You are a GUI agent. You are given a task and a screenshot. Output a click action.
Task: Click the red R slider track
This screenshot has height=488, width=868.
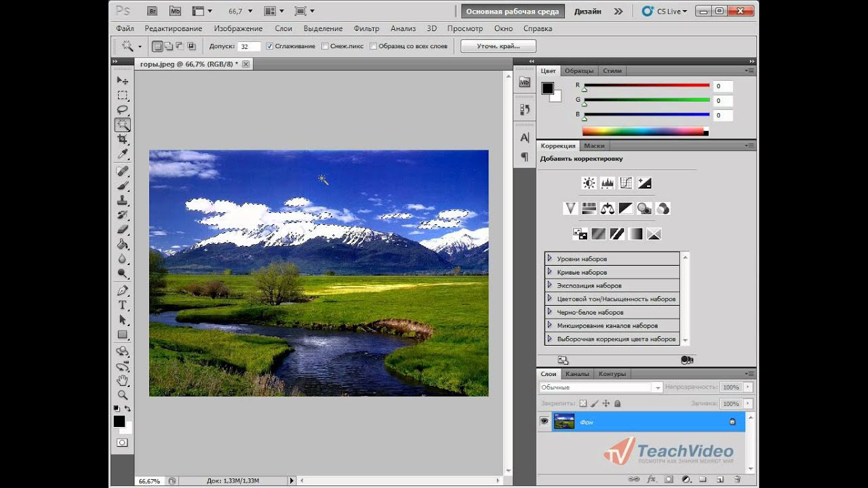coord(646,85)
